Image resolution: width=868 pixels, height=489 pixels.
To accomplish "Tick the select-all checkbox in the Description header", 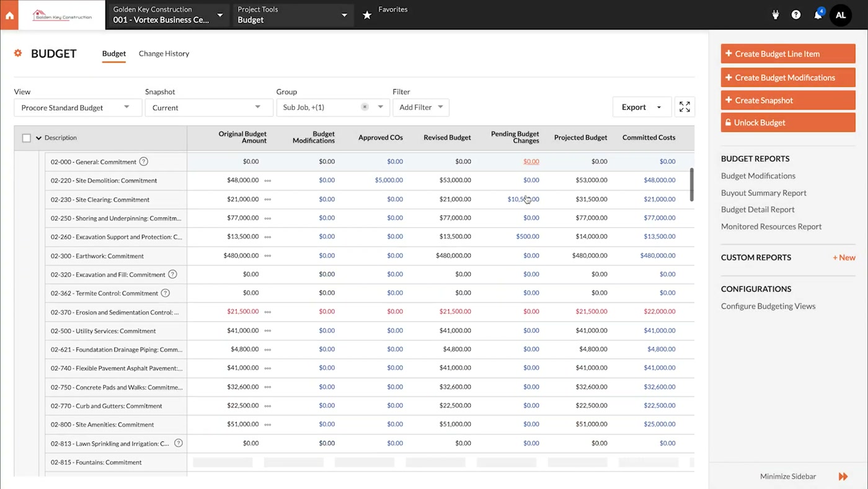I will coord(26,138).
